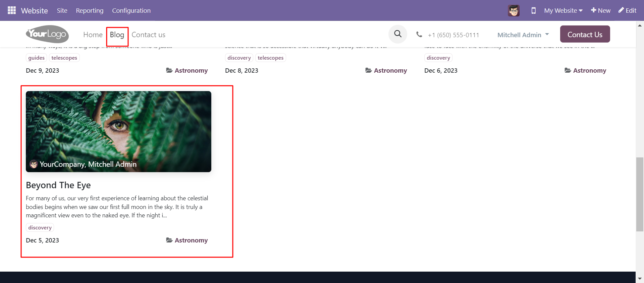The image size is (644, 283).
Task: Open the My Website dropdown
Action: 563,10
